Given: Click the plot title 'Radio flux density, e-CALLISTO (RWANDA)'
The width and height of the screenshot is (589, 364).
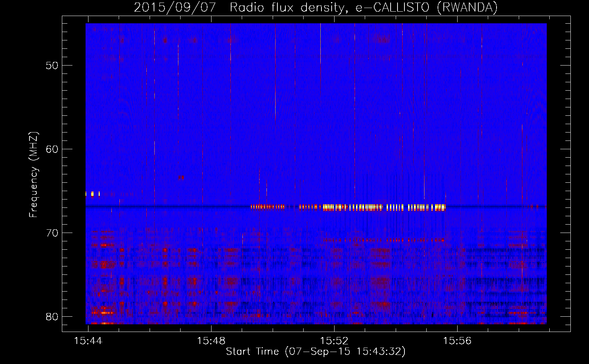Looking at the screenshot, I should 364,7.
